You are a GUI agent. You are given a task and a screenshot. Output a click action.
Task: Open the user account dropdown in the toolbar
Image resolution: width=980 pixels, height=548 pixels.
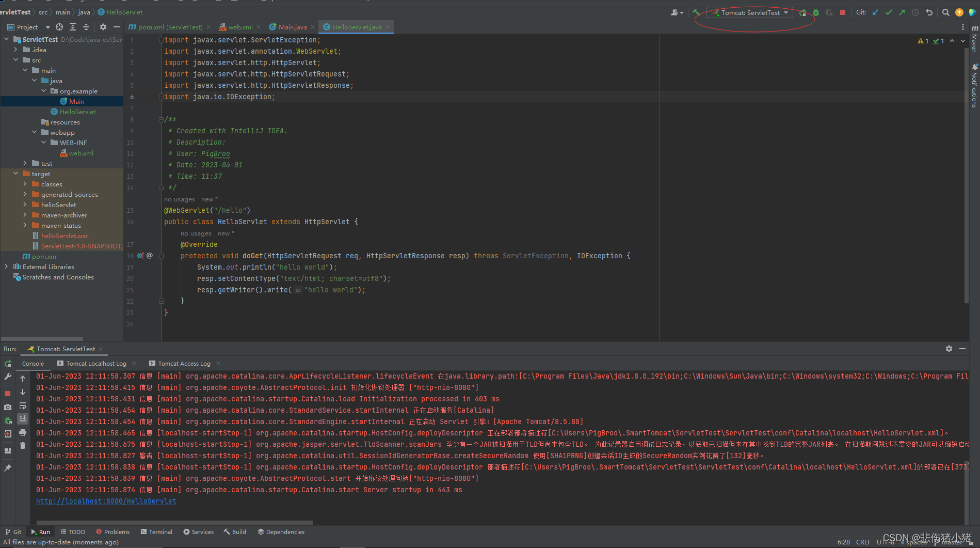[677, 12]
